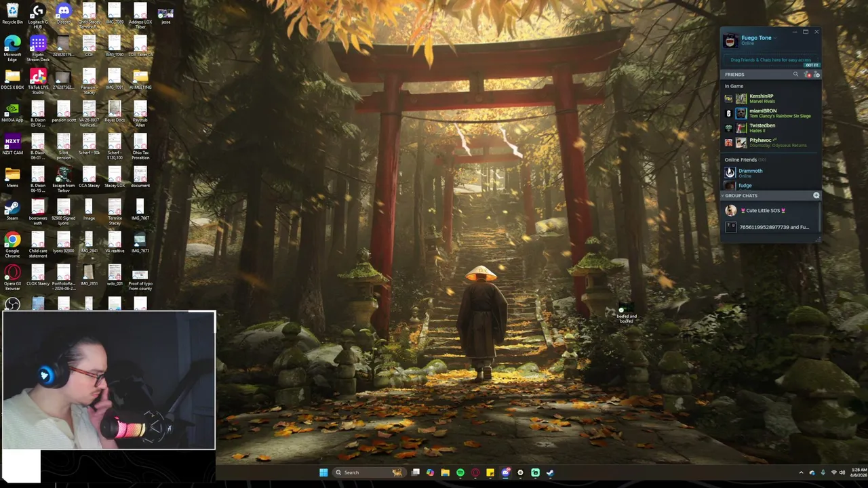Open the Steam taskbar icon

pyautogui.click(x=550, y=472)
